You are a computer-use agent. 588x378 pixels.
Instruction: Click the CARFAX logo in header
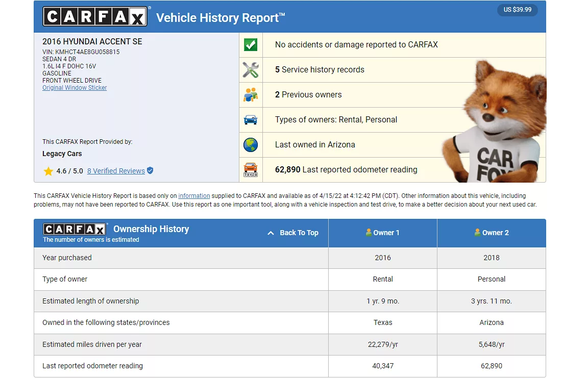coord(95,17)
